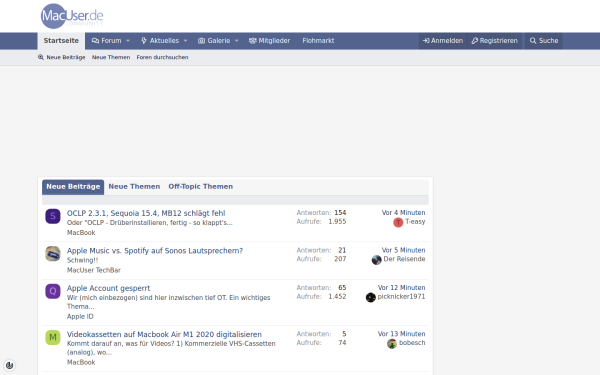
Task: Open the bobesch user profile
Action: [x=412, y=343]
